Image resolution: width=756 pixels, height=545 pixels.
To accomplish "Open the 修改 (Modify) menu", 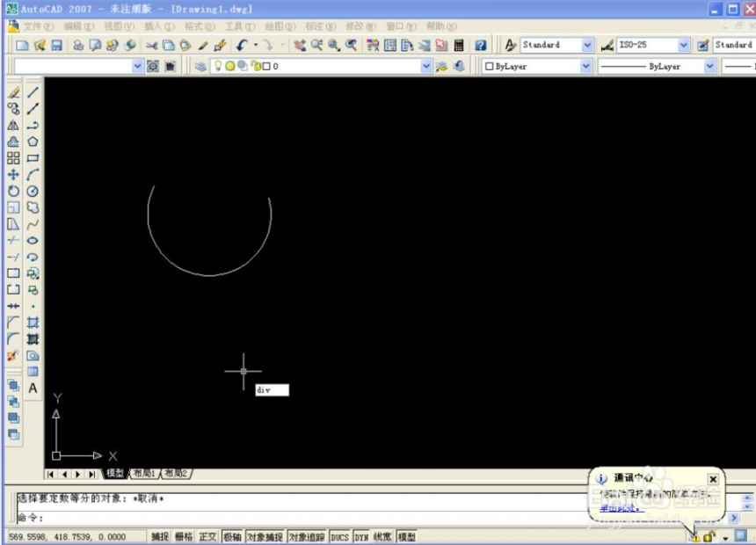I will pyautogui.click(x=360, y=26).
